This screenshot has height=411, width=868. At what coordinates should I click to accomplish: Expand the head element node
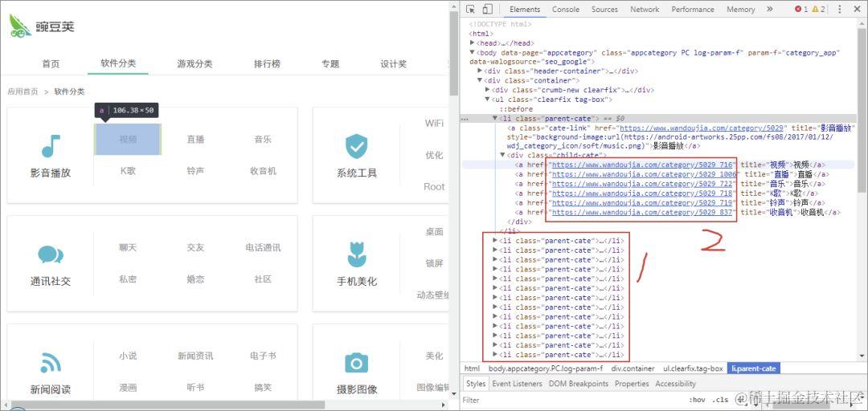(x=473, y=43)
